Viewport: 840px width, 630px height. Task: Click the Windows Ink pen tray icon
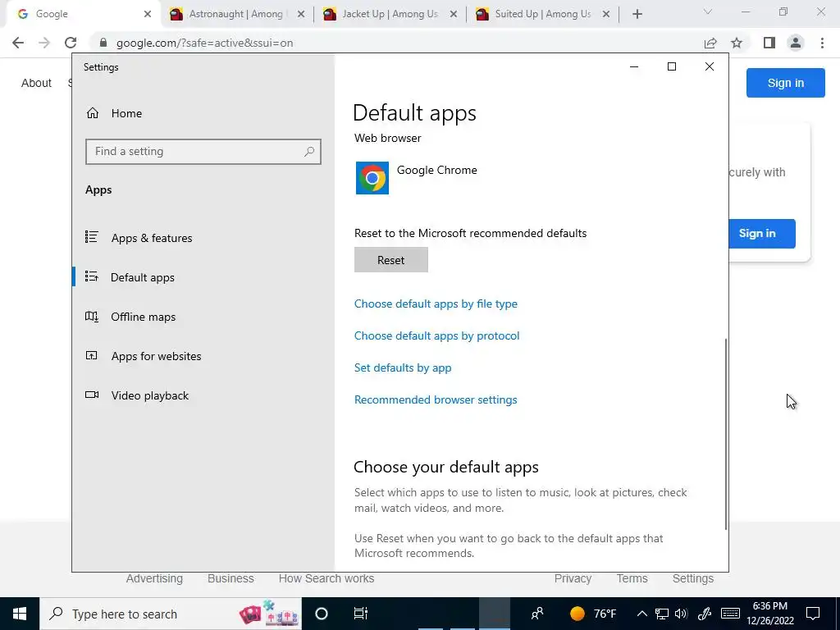pos(705,614)
